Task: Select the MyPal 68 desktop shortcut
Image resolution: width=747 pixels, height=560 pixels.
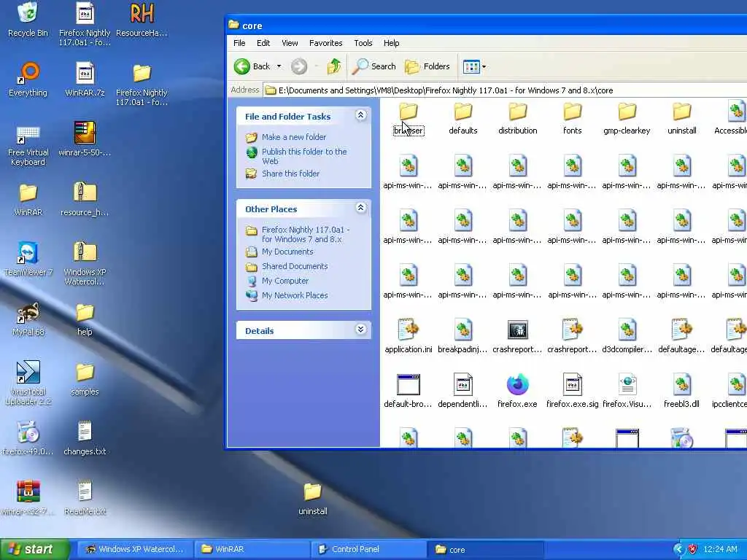Action: [x=28, y=319]
